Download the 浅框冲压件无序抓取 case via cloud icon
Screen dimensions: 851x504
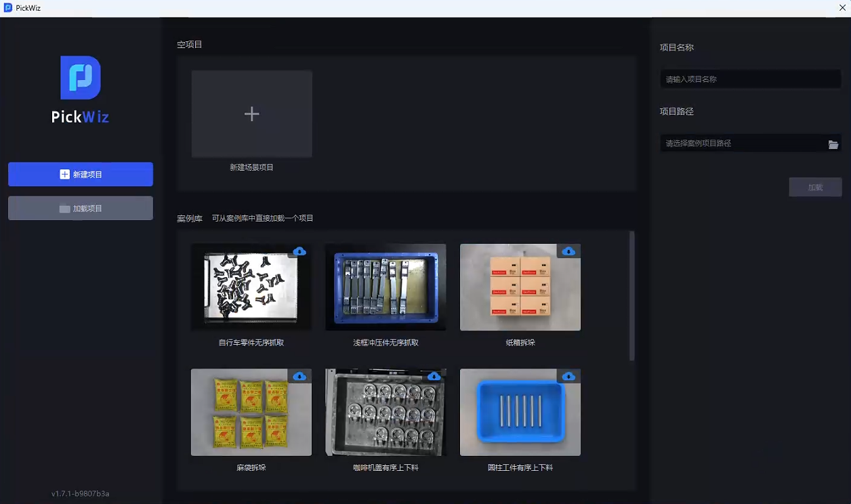coord(434,251)
